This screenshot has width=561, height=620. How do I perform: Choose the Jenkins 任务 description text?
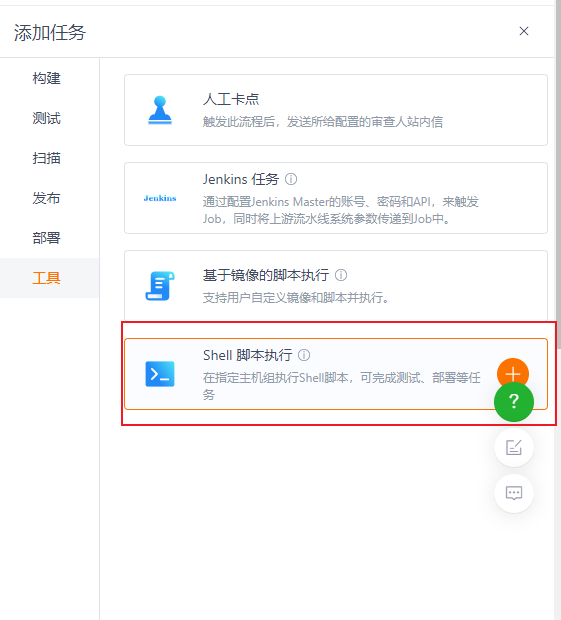pyautogui.click(x=341, y=210)
